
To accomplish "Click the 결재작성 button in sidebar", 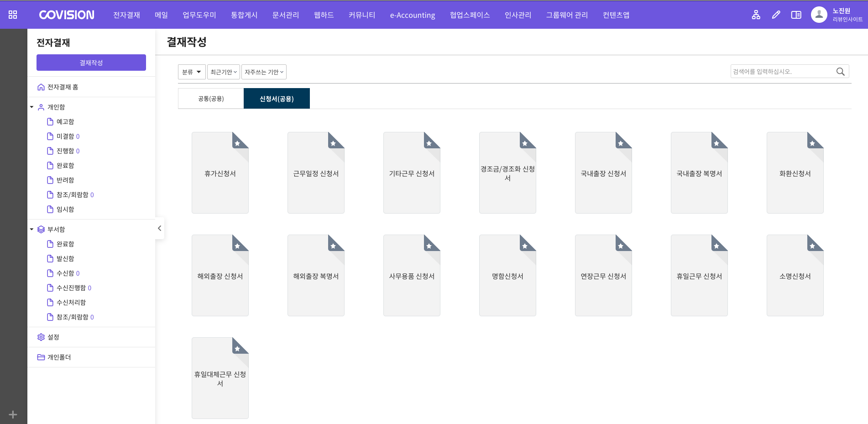I will point(91,63).
